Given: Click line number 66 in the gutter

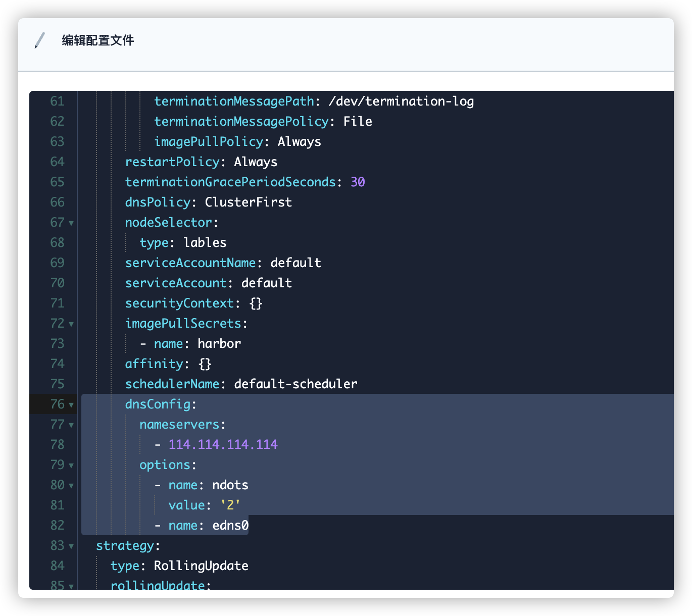Looking at the screenshot, I should tap(57, 202).
